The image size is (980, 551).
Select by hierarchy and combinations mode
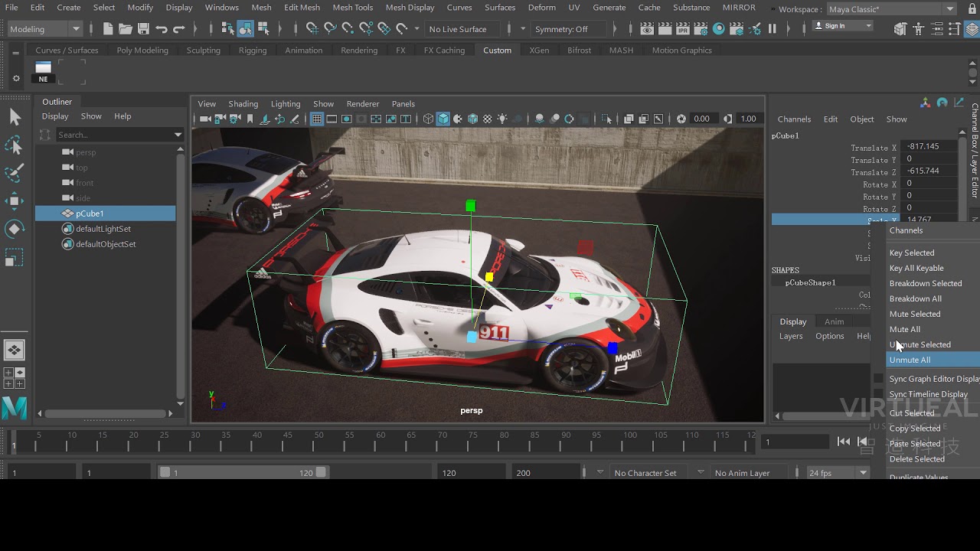click(227, 29)
